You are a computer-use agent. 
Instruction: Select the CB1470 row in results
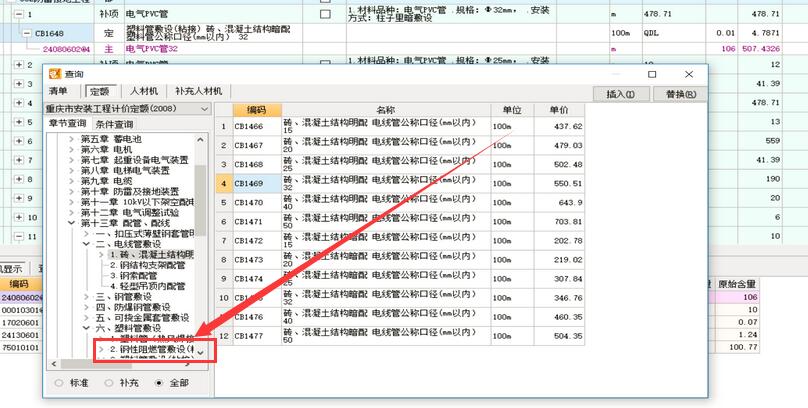point(400,202)
